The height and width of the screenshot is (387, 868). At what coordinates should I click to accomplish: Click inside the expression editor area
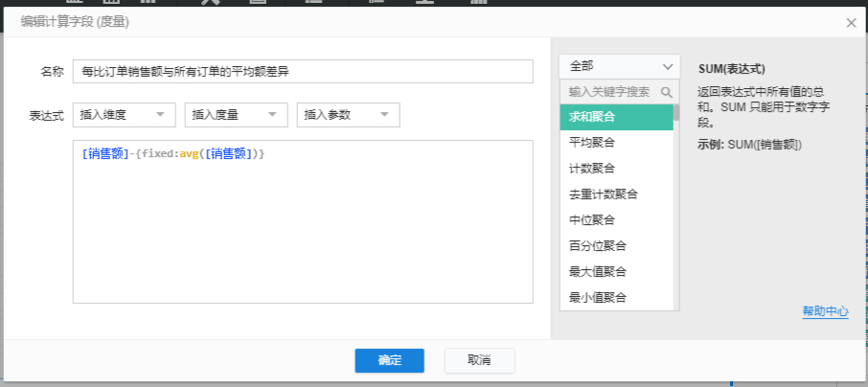tap(303, 221)
